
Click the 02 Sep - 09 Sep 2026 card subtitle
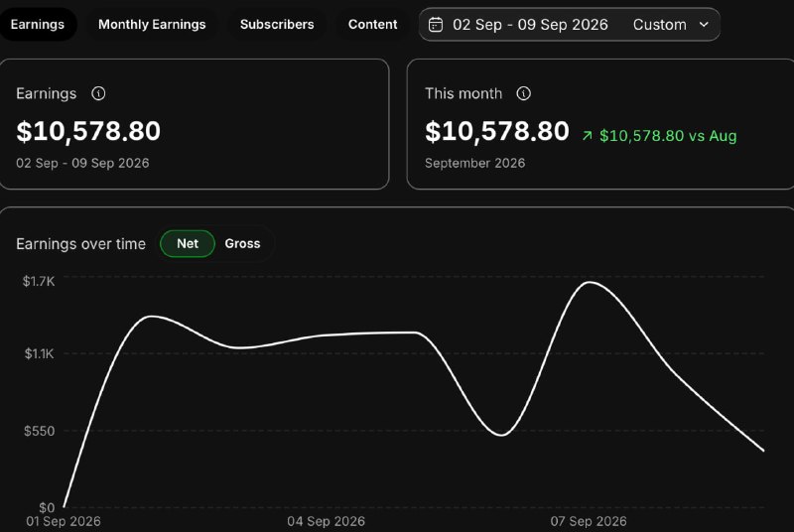pyautogui.click(x=82, y=163)
